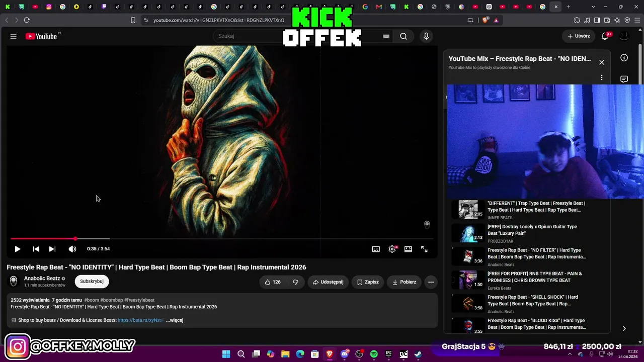Open the browser extensions puzzle icon
The image size is (644, 362).
pos(577,20)
